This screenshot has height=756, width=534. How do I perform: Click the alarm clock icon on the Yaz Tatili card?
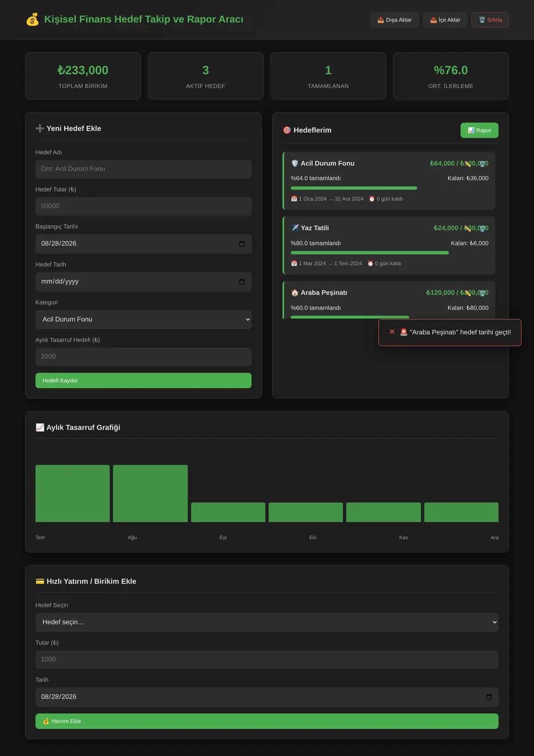pos(370,264)
